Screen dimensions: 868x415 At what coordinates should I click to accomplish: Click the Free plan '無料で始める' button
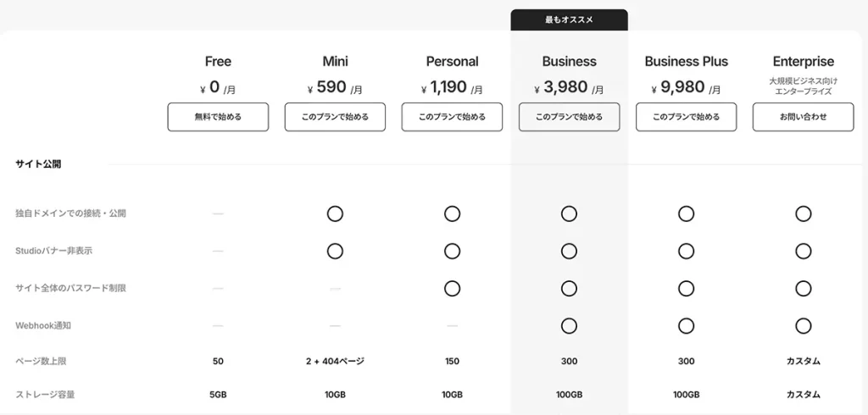218,117
